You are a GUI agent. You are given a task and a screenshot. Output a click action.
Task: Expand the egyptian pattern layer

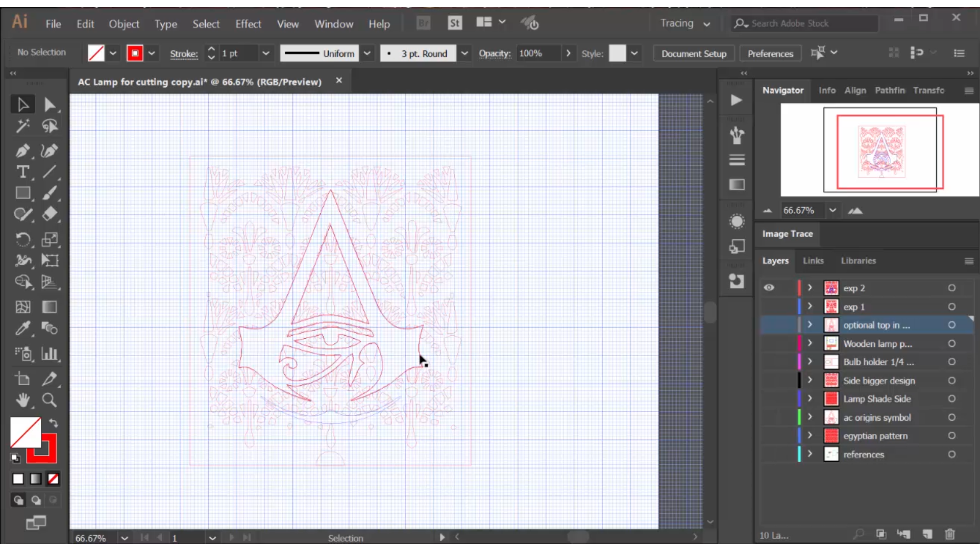click(810, 436)
